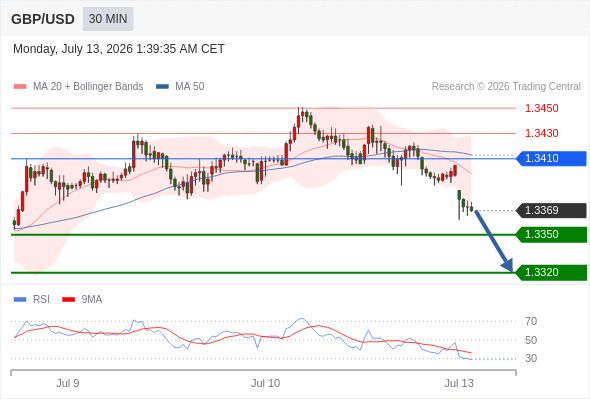
Task: Click the red 9MA legend swatch
Action: [68, 300]
